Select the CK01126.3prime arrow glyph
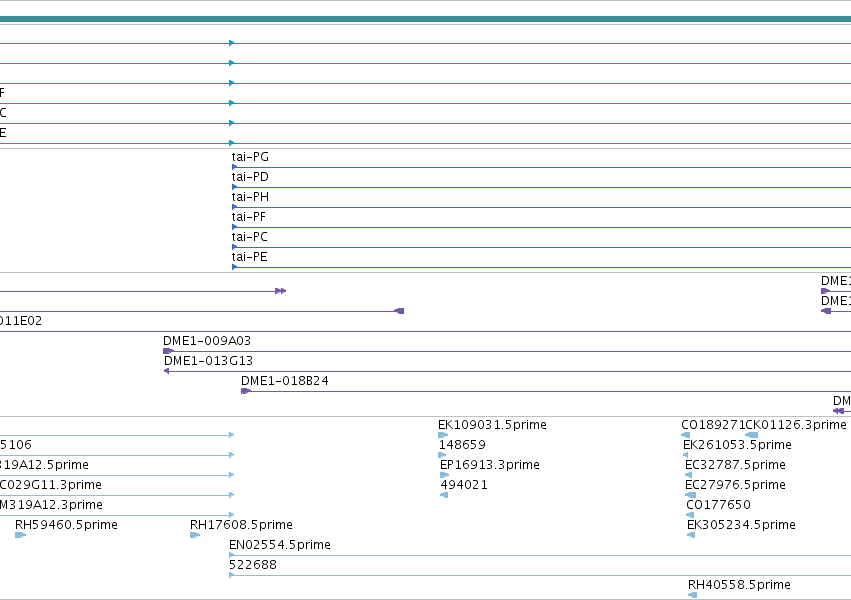 pyautogui.click(x=752, y=435)
